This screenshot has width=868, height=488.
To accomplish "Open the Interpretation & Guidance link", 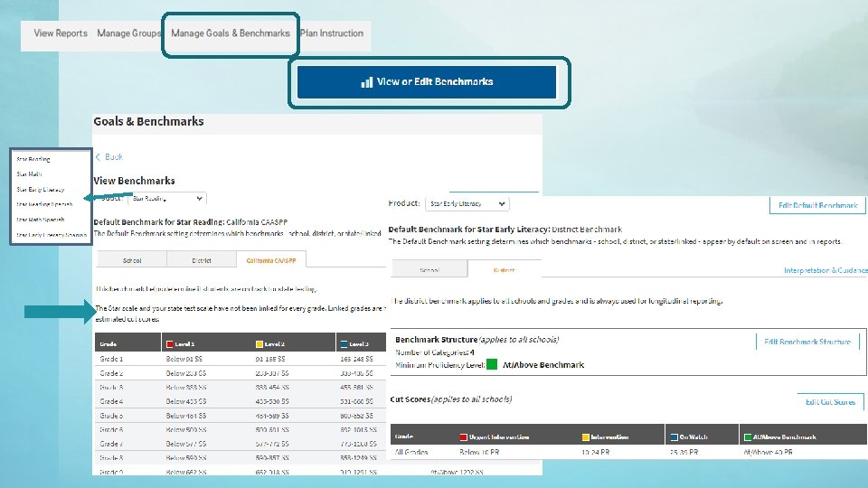I will point(826,270).
